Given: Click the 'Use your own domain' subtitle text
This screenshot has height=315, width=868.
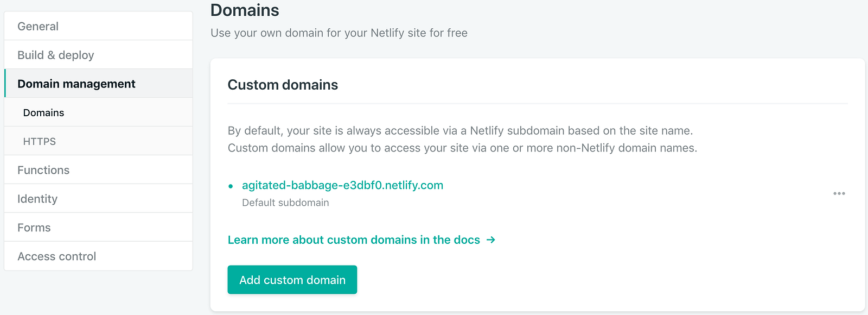Looking at the screenshot, I should click(339, 33).
